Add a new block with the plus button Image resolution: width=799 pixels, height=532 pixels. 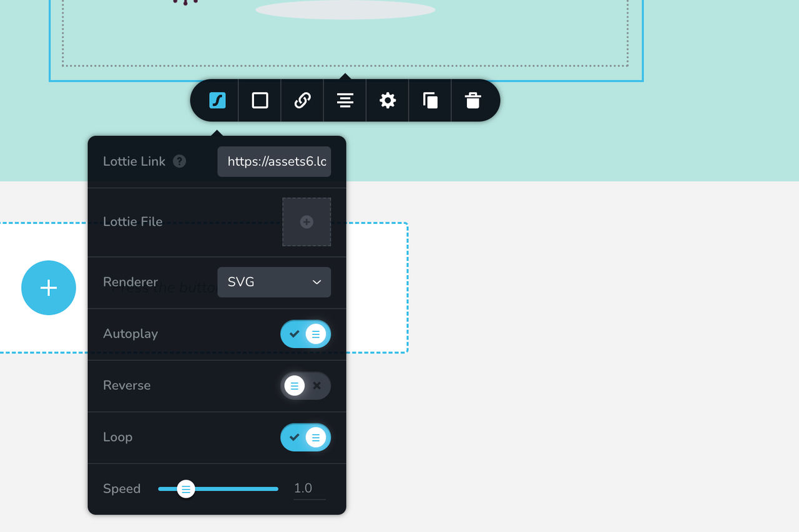click(49, 288)
